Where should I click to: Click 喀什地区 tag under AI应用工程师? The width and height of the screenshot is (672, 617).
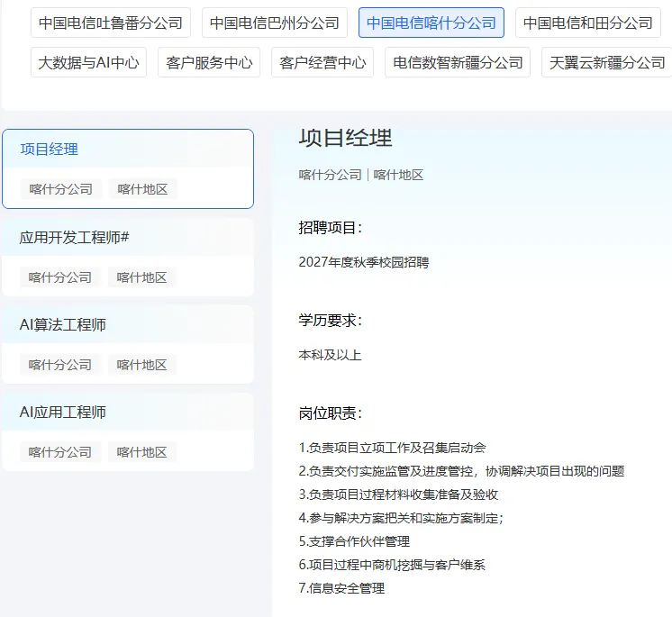[141, 452]
